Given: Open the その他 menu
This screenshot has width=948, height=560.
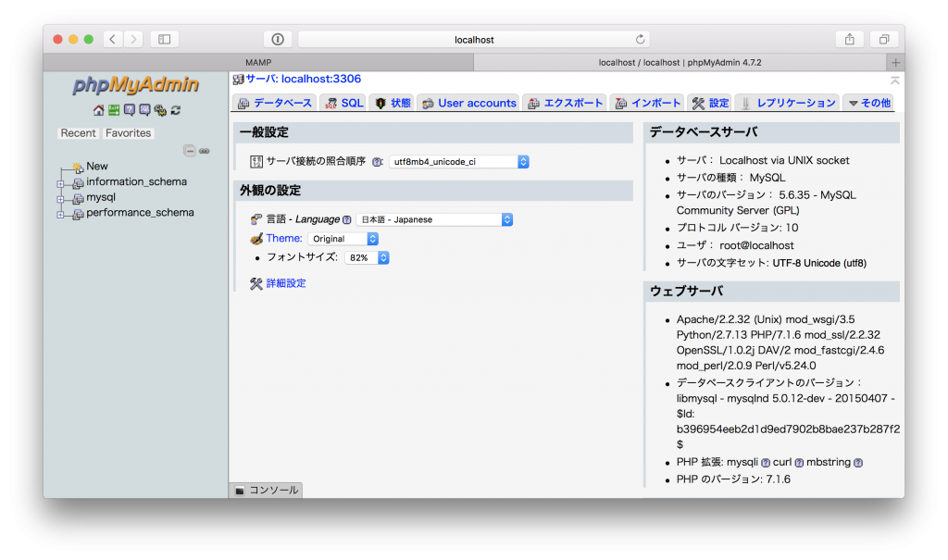Looking at the screenshot, I should (868, 103).
